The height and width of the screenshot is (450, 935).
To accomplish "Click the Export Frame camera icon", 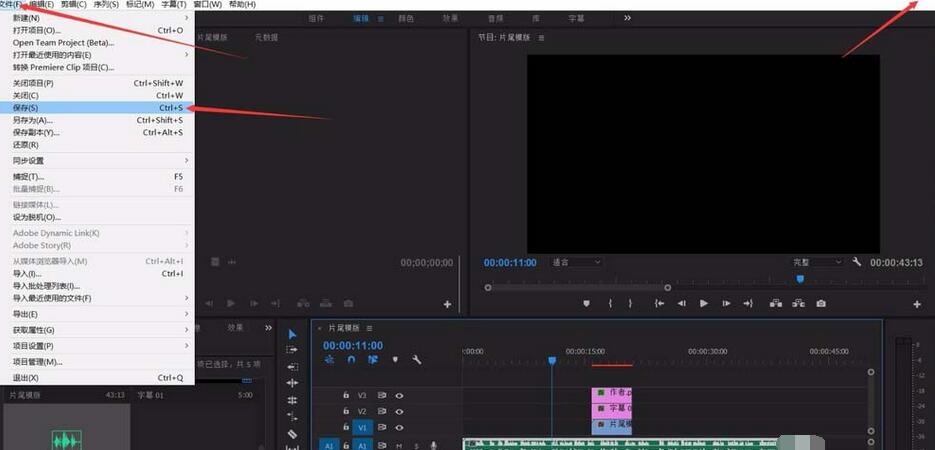I will [x=821, y=303].
